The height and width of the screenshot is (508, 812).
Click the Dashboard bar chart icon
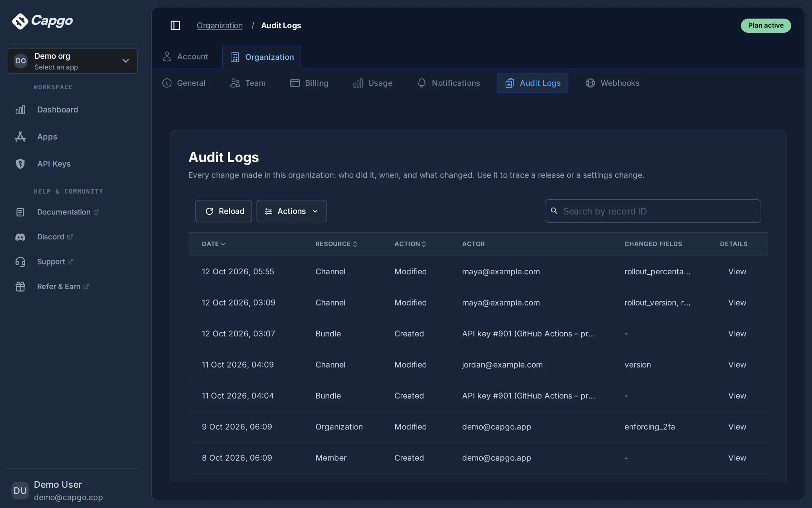20,110
